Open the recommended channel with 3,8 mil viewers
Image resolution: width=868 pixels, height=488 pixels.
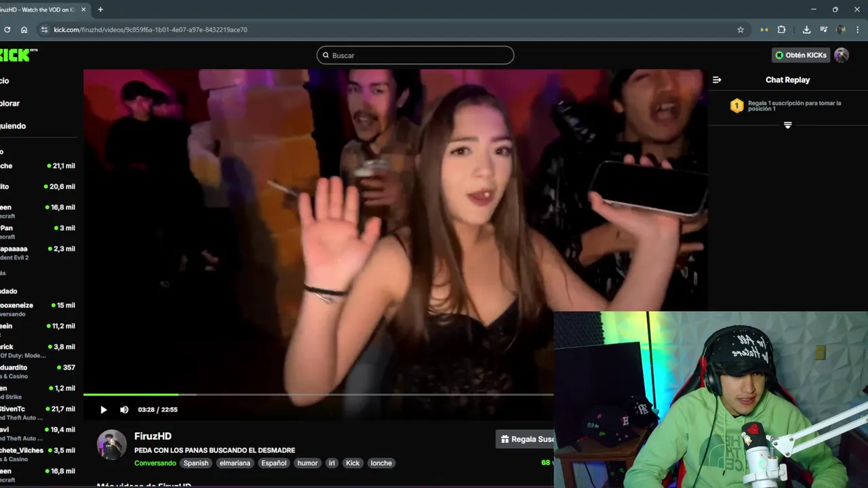(x=38, y=350)
